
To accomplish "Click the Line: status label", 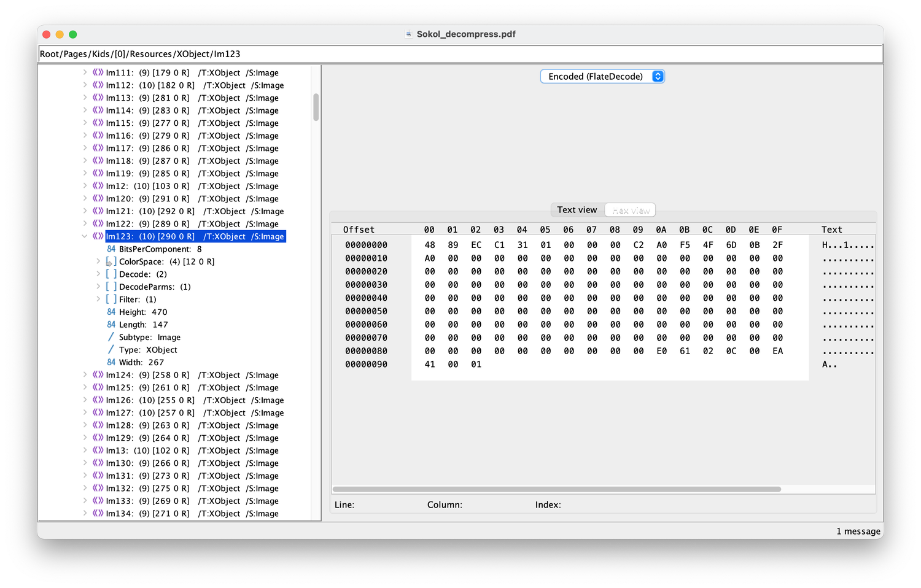I will pos(344,505).
